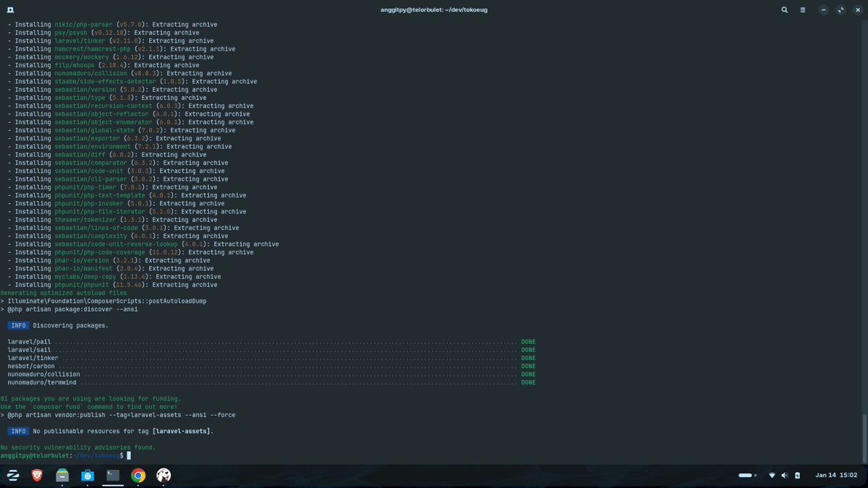Launch Google Chrome from the taskbar
The height and width of the screenshot is (488, 868).
[x=138, y=475]
